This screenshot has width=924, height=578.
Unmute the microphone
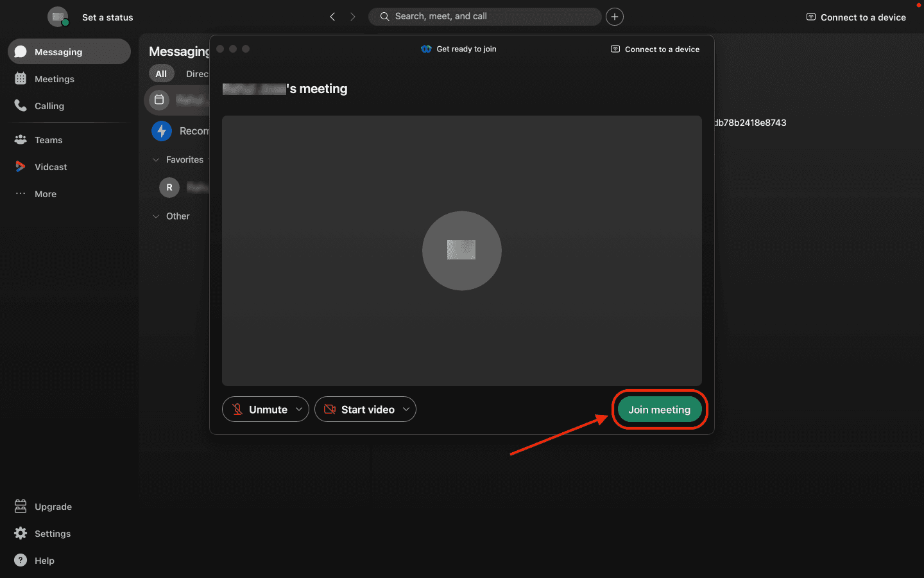point(259,410)
